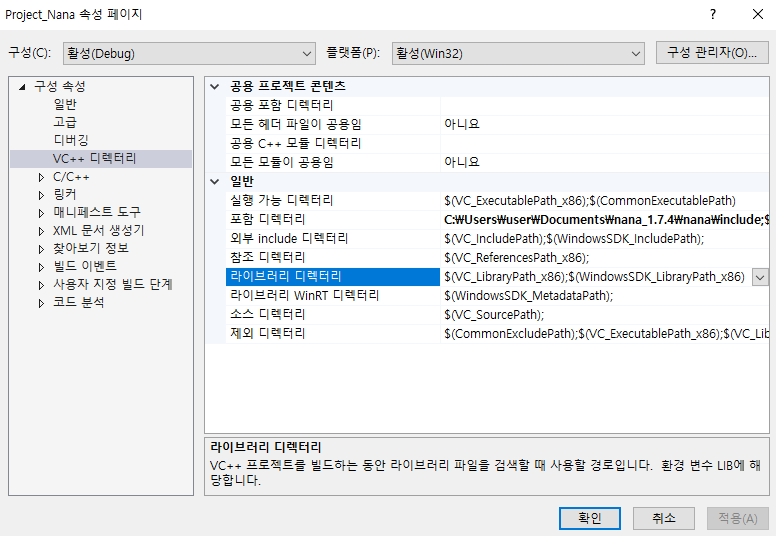The height and width of the screenshot is (536, 776).
Task: Open the 라이브러리 디렉터리 value dropdown arrow
Action: (760, 277)
